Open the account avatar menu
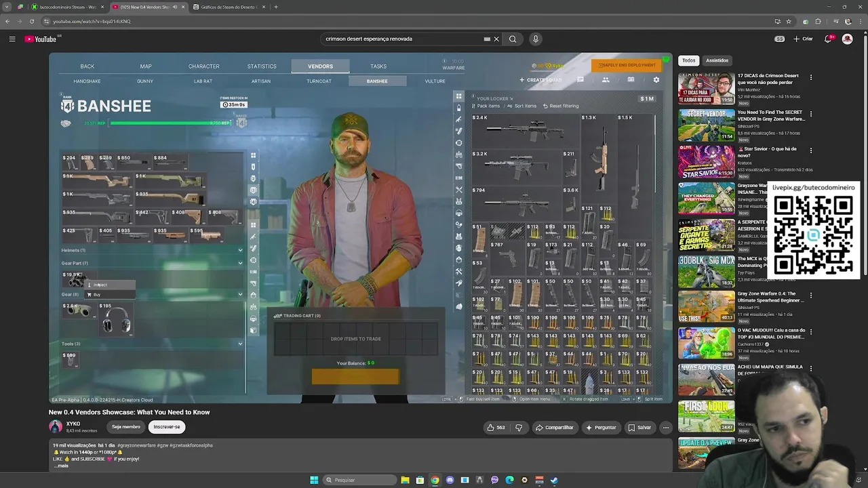This screenshot has width=868, height=488. click(x=847, y=39)
